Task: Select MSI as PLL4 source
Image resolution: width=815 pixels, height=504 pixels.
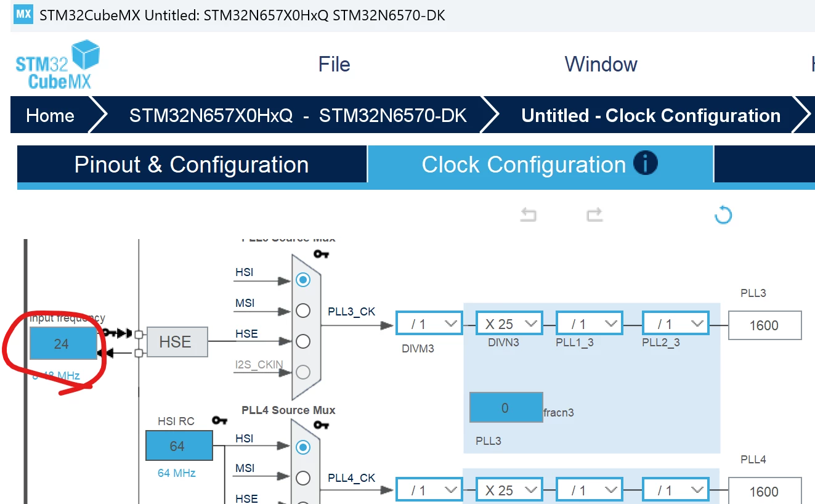Action: (302, 478)
